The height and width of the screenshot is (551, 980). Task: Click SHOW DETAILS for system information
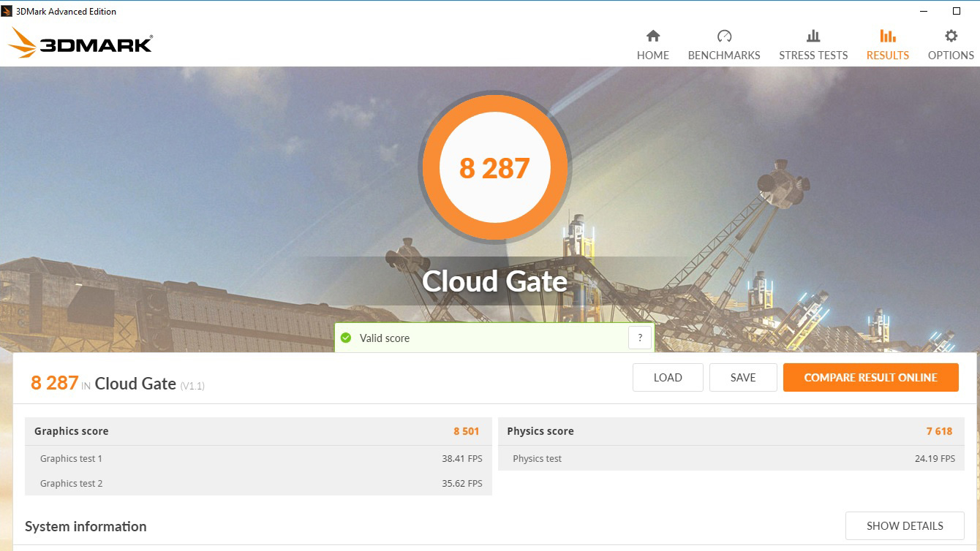tap(905, 525)
